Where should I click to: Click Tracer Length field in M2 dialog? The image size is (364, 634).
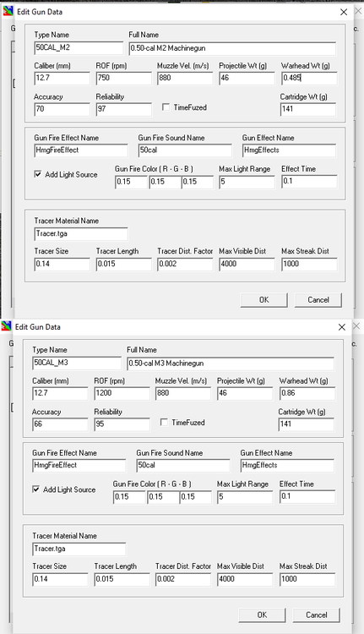[123, 264]
